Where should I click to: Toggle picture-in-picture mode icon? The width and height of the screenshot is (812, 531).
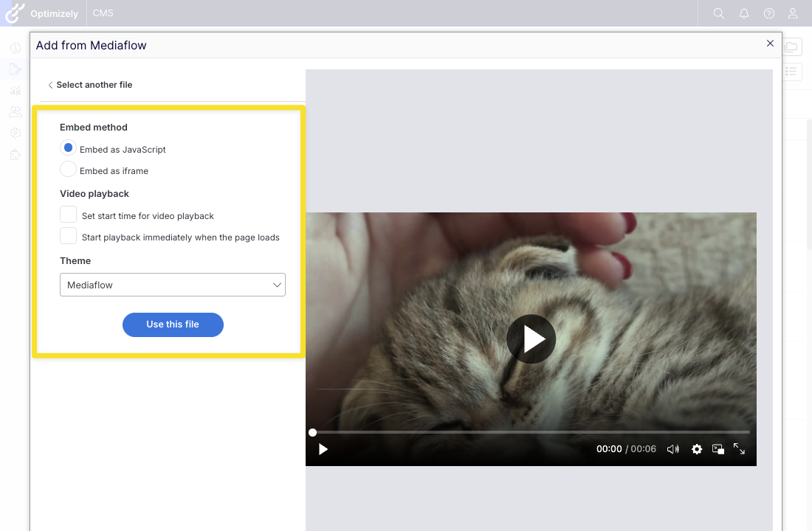click(x=718, y=449)
